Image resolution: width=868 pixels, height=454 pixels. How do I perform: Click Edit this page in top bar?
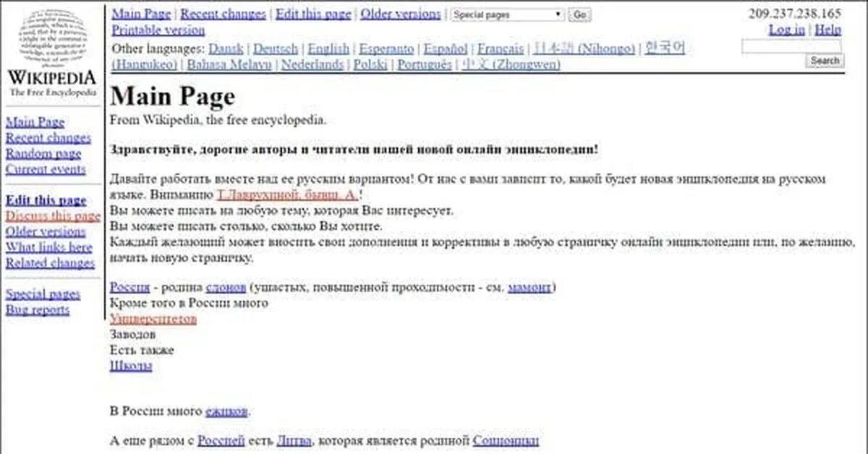click(x=313, y=14)
